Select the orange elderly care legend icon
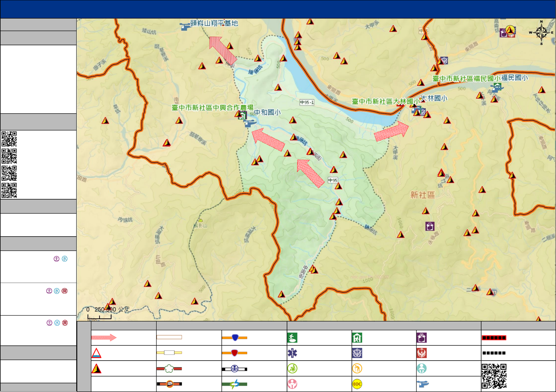This screenshot has width=556, height=392. [357, 369]
